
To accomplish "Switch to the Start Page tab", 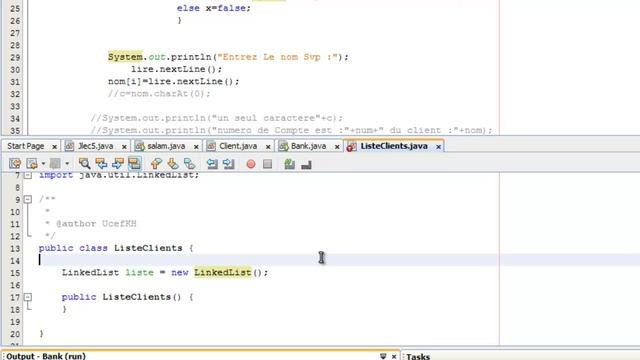I will [25, 146].
